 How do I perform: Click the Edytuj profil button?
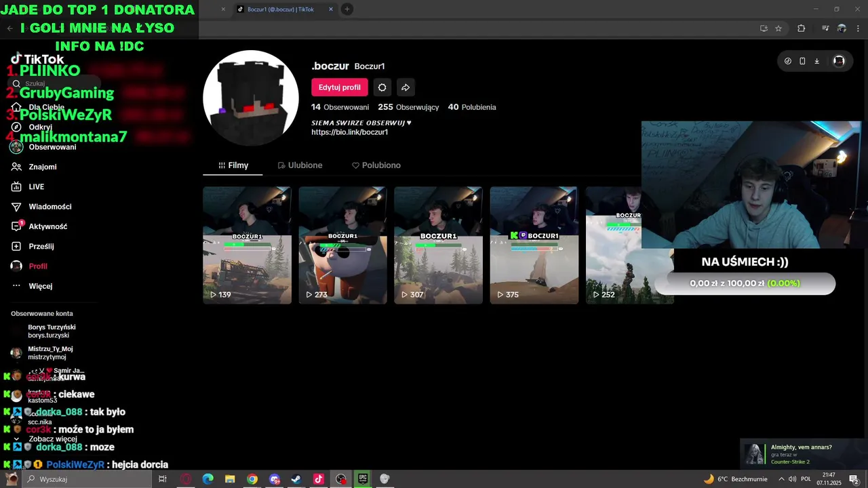[340, 87]
